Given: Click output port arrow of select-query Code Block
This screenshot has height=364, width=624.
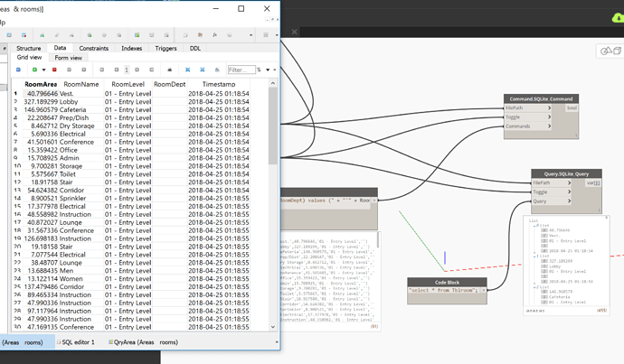Looking at the screenshot, I should (484, 291).
